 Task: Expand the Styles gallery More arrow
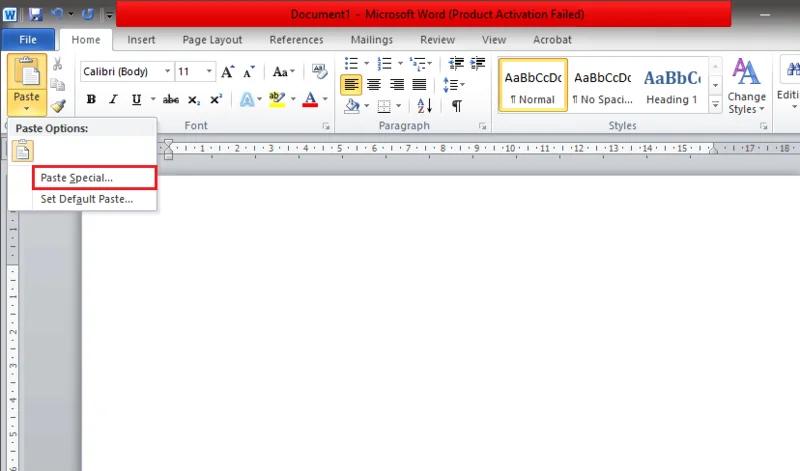pyautogui.click(x=715, y=105)
